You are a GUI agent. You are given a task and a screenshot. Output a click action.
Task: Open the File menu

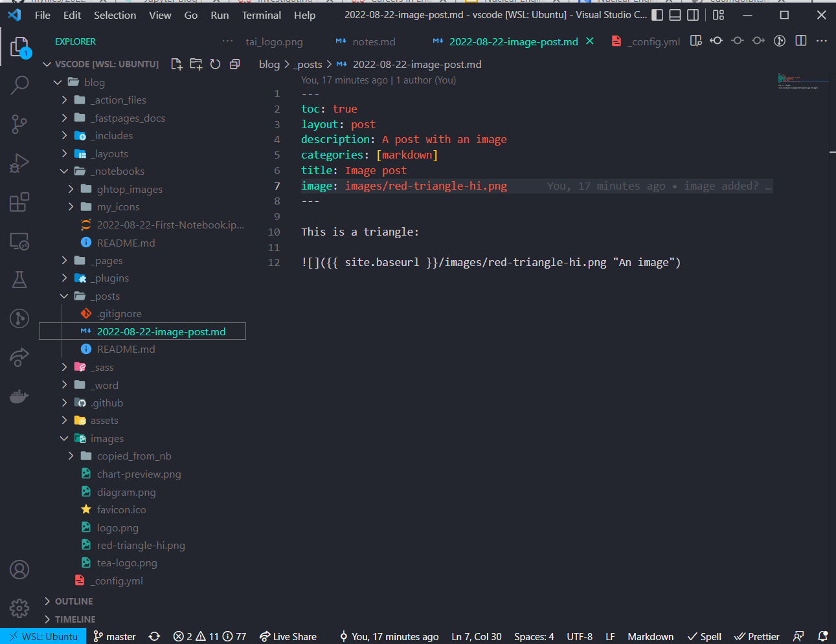click(x=43, y=15)
